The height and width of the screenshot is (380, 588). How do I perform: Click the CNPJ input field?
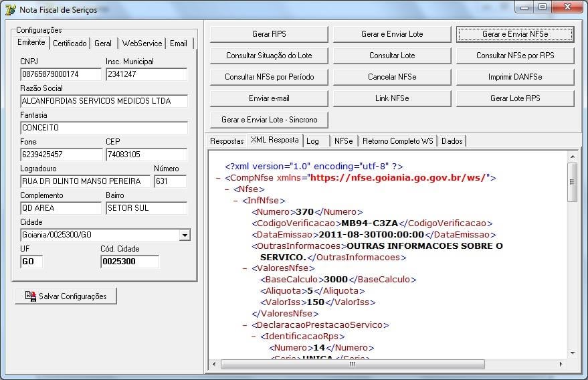(61, 74)
